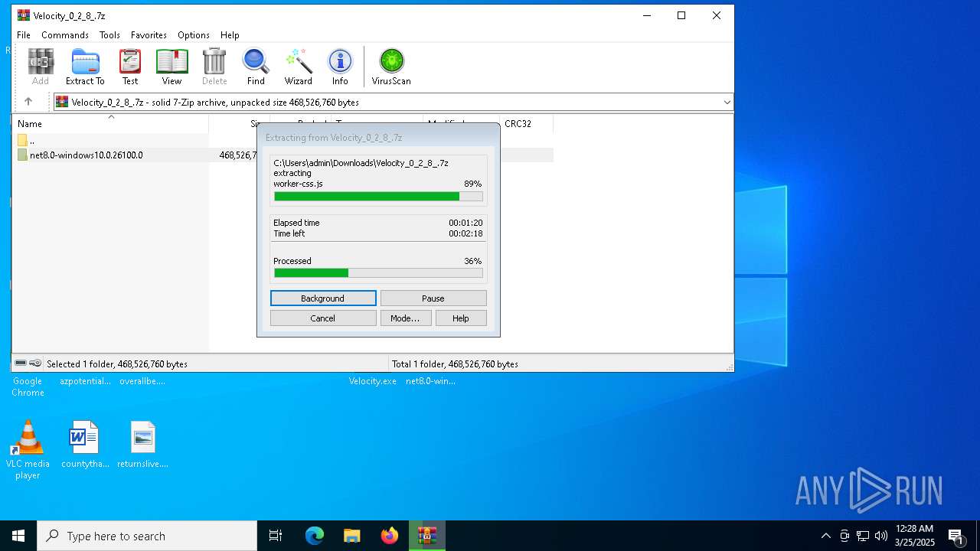Click the Delete toolbar icon
This screenshot has height=551, width=980.
(x=214, y=67)
